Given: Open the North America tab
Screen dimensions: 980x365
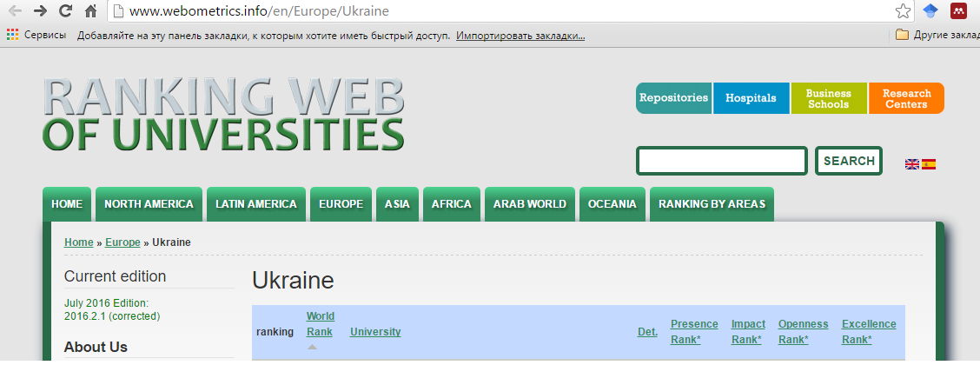Looking at the screenshot, I should 149,204.
